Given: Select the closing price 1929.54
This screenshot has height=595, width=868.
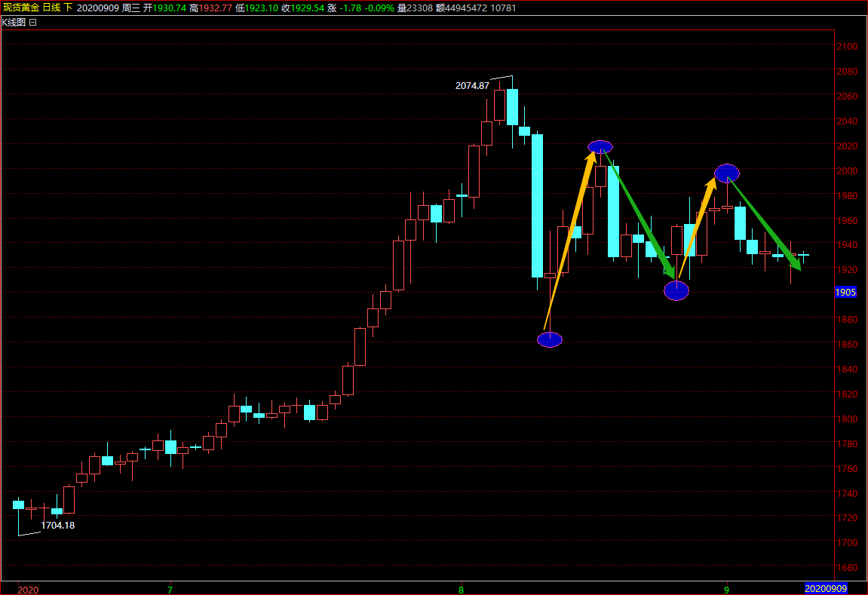Looking at the screenshot, I should tap(307, 8).
